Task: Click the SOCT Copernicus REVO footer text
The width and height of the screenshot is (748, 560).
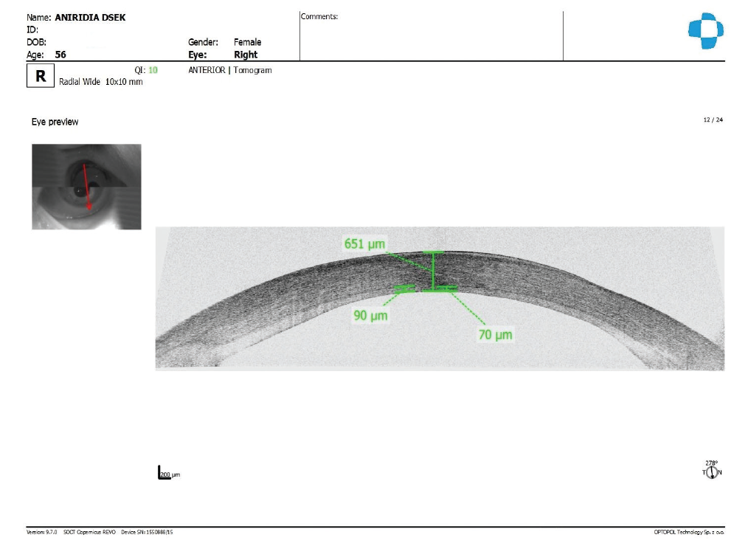Action: click(x=89, y=532)
